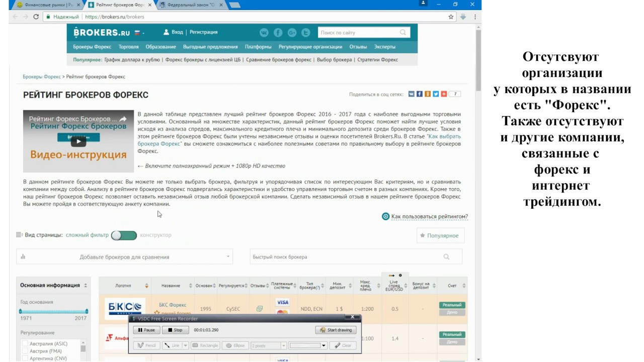The width and height of the screenshot is (644, 362).
Task: Play the Рейтинг Форекс брокеров video
Action: point(78,141)
